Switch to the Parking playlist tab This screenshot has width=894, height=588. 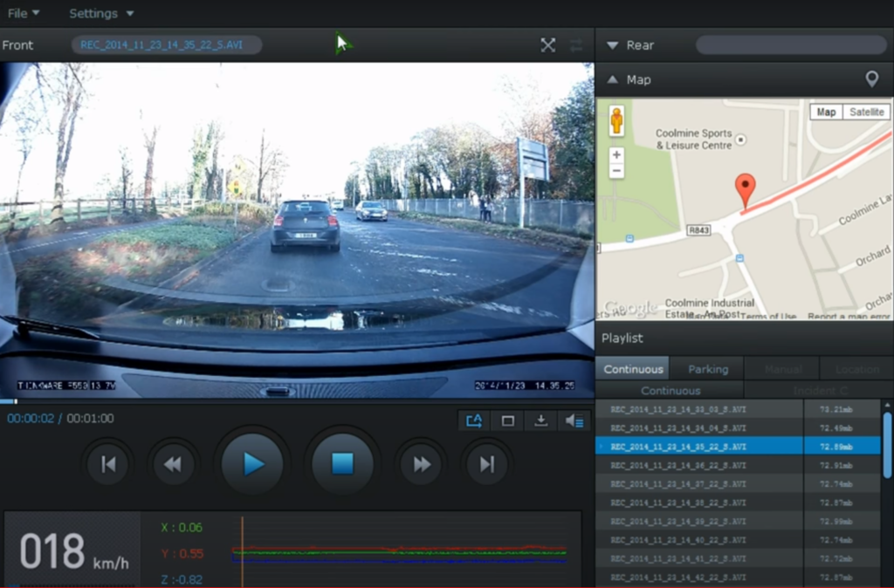[707, 369]
